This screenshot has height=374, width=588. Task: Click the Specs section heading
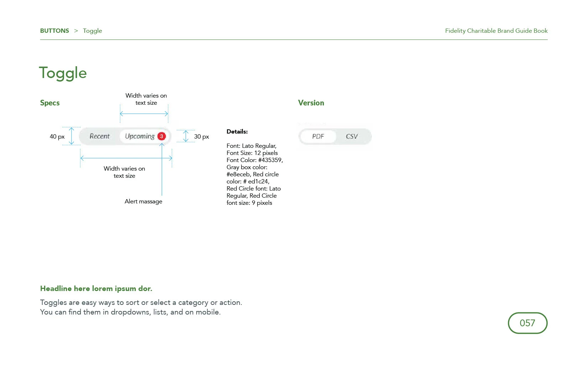coord(50,103)
